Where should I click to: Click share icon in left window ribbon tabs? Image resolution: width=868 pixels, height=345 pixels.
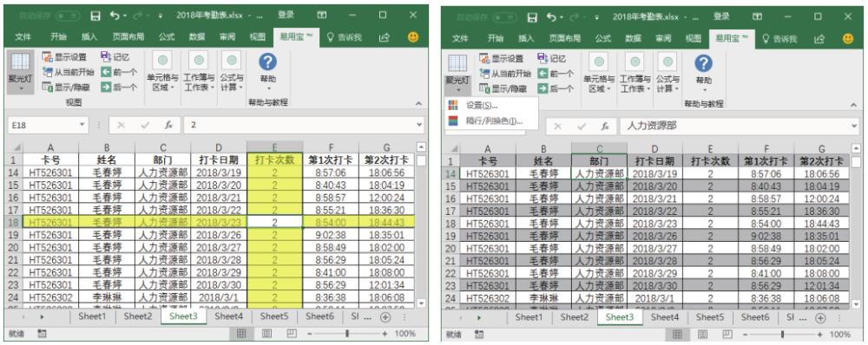point(385,37)
